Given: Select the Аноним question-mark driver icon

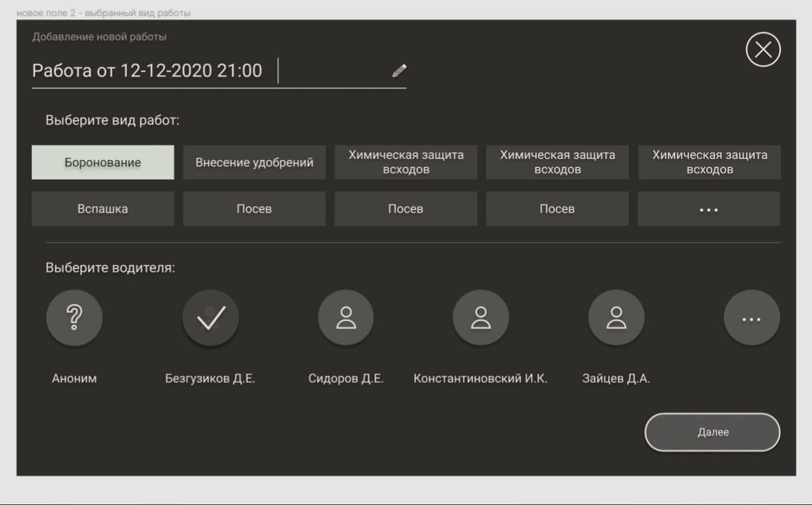Looking at the screenshot, I should pyautogui.click(x=74, y=318).
